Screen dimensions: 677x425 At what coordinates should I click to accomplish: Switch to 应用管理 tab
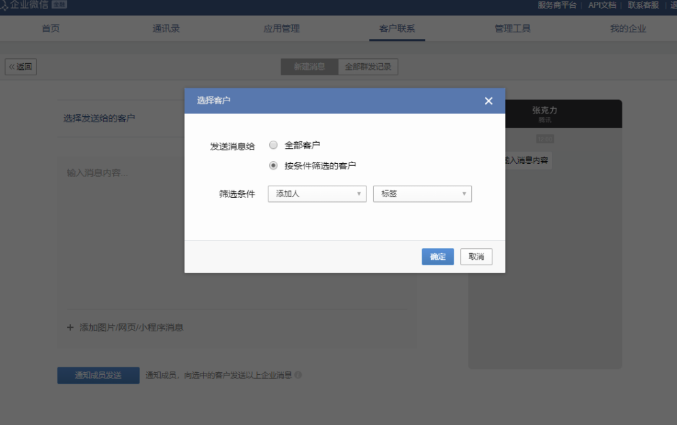(x=281, y=28)
